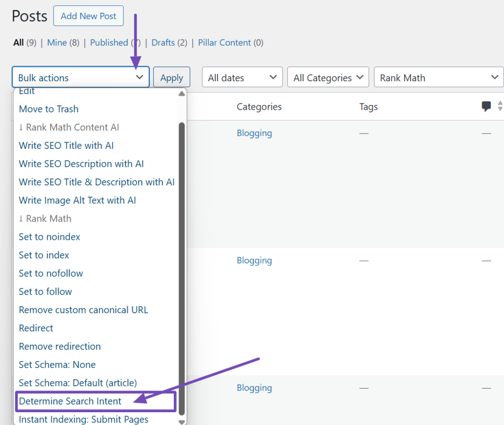Open the Rank Math filter dropdown
Viewport: 504px width, 425px height.
pos(439,77)
